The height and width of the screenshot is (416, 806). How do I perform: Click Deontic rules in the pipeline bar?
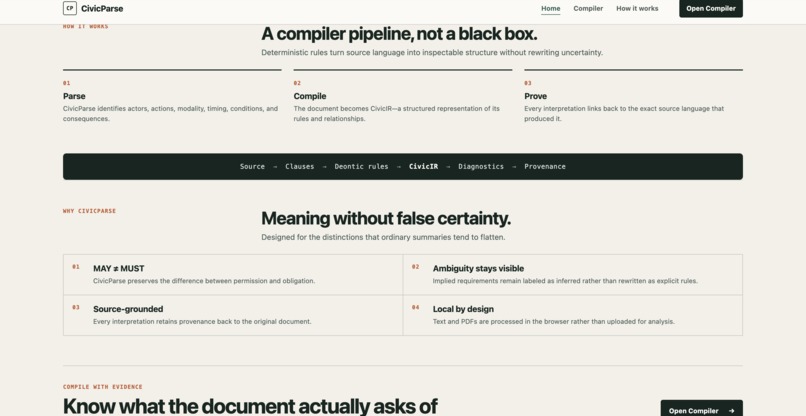coord(361,167)
